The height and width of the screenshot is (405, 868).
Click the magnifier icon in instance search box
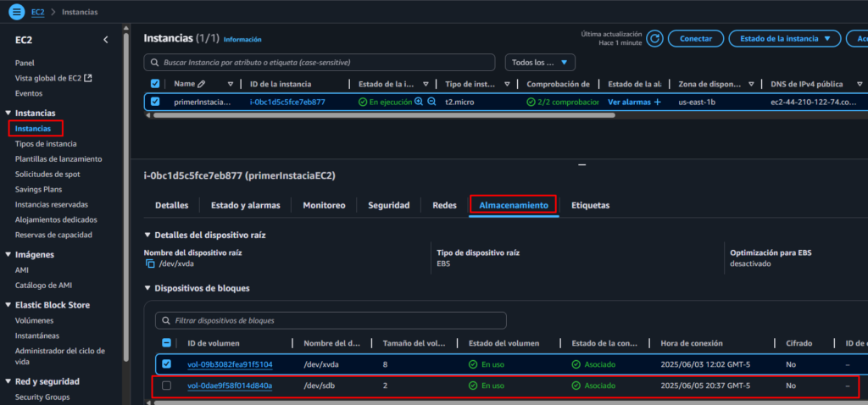(x=154, y=63)
